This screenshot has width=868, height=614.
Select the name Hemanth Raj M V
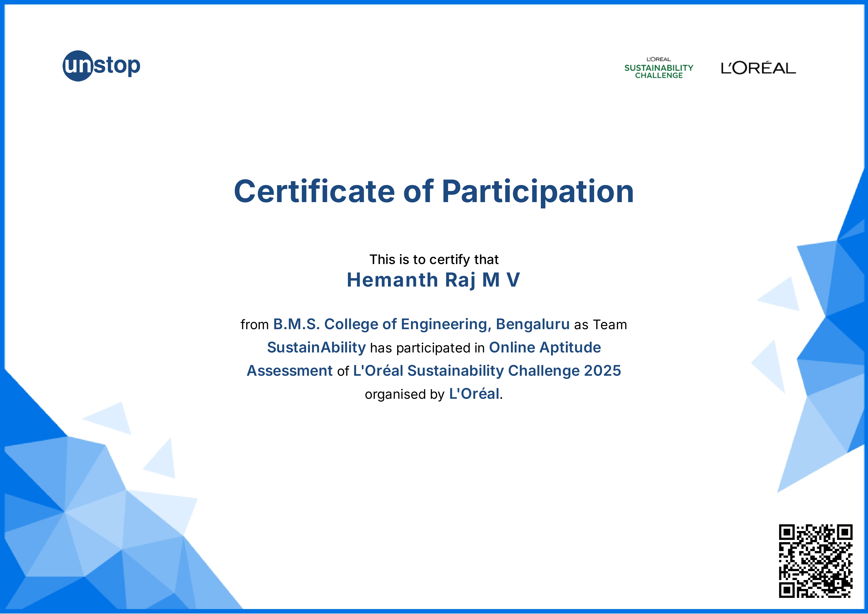point(433,280)
